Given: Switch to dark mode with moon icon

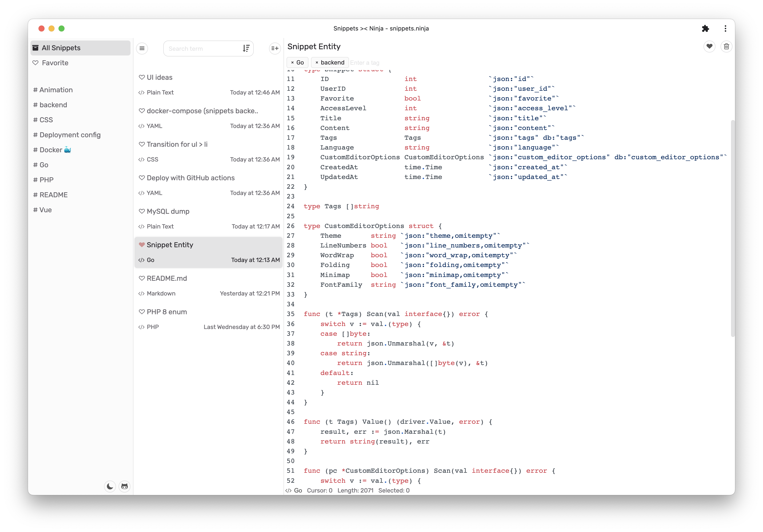Looking at the screenshot, I should pyautogui.click(x=110, y=486).
